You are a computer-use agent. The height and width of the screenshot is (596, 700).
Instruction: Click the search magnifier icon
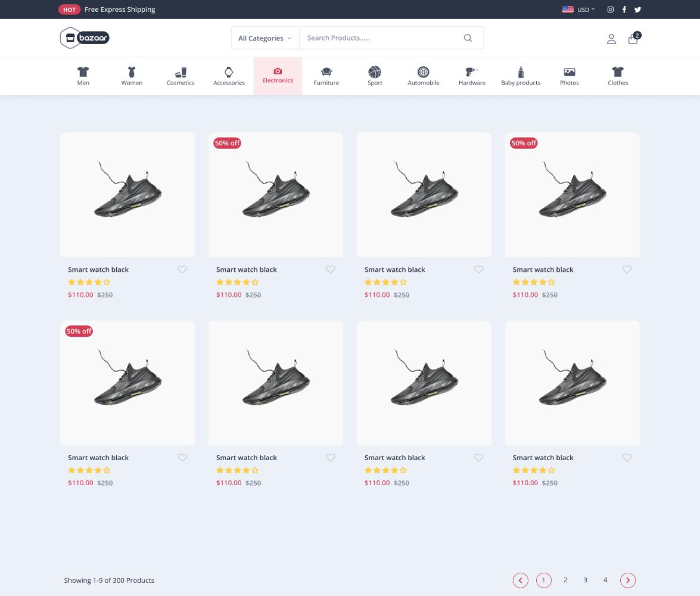click(x=468, y=38)
